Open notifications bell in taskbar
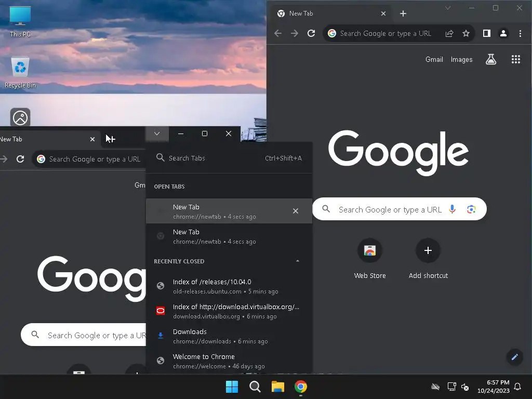 tap(517, 387)
